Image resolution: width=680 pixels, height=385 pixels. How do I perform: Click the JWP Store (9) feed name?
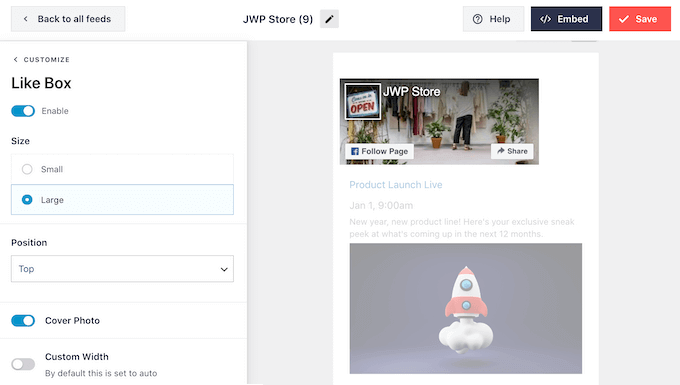coord(278,19)
